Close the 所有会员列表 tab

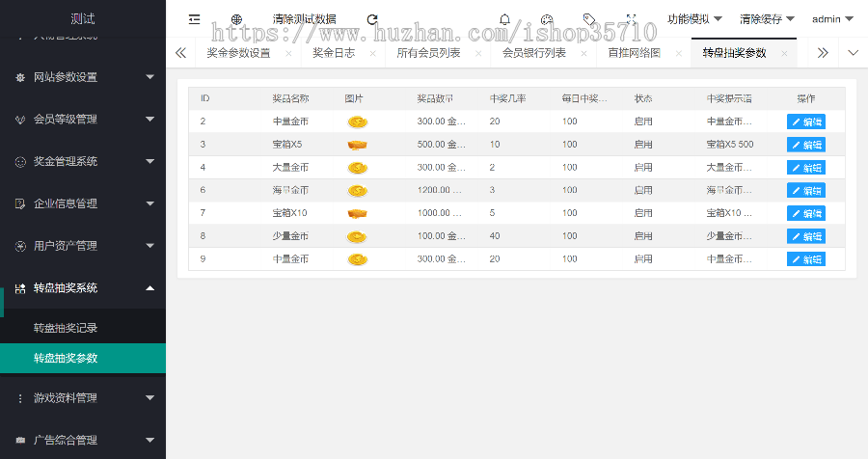click(x=478, y=53)
